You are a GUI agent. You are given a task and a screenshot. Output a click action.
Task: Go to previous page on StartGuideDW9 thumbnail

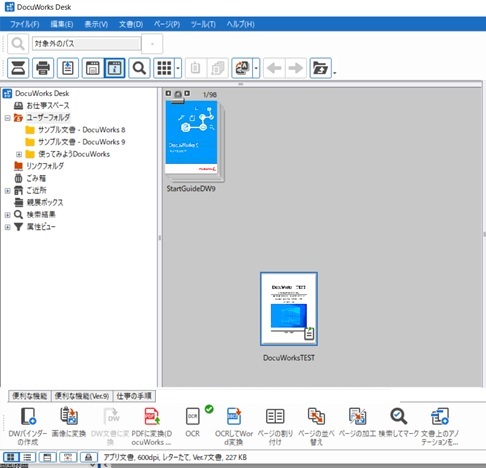tap(168, 94)
